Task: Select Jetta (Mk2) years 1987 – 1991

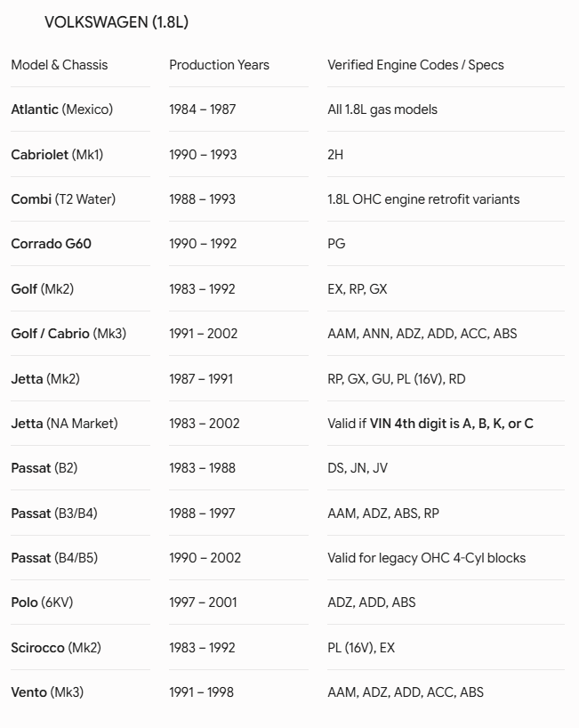Action: point(201,379)
